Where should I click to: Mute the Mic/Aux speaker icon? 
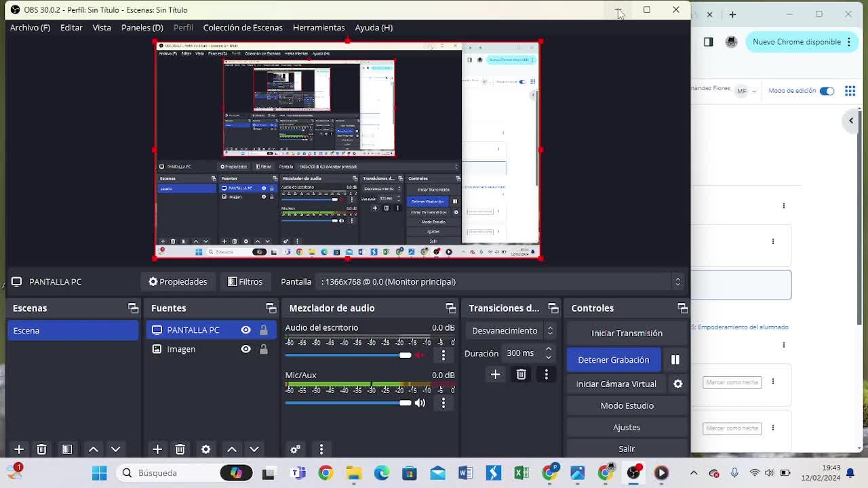[420, 403]
